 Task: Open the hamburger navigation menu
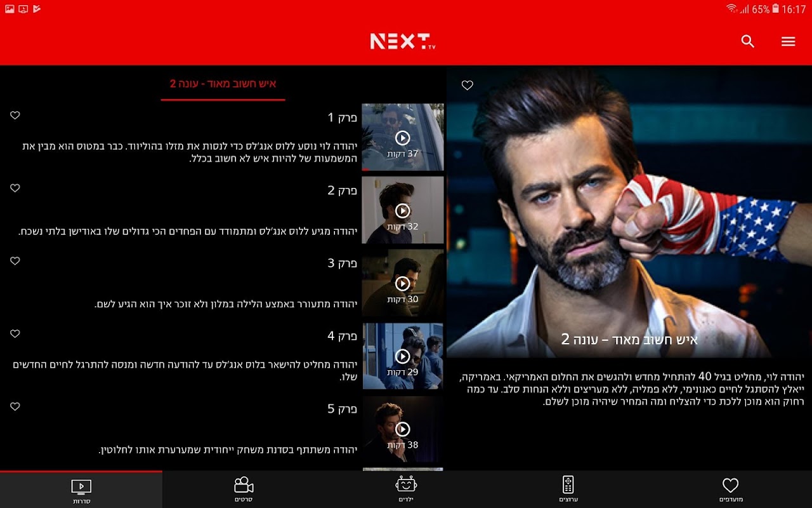[788, 41]
